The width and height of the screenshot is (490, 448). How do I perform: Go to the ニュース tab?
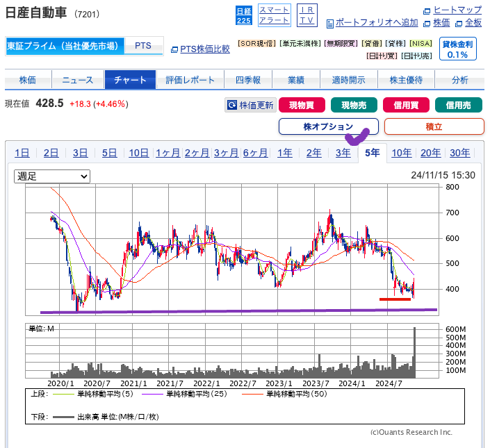[x=78, y=80]
